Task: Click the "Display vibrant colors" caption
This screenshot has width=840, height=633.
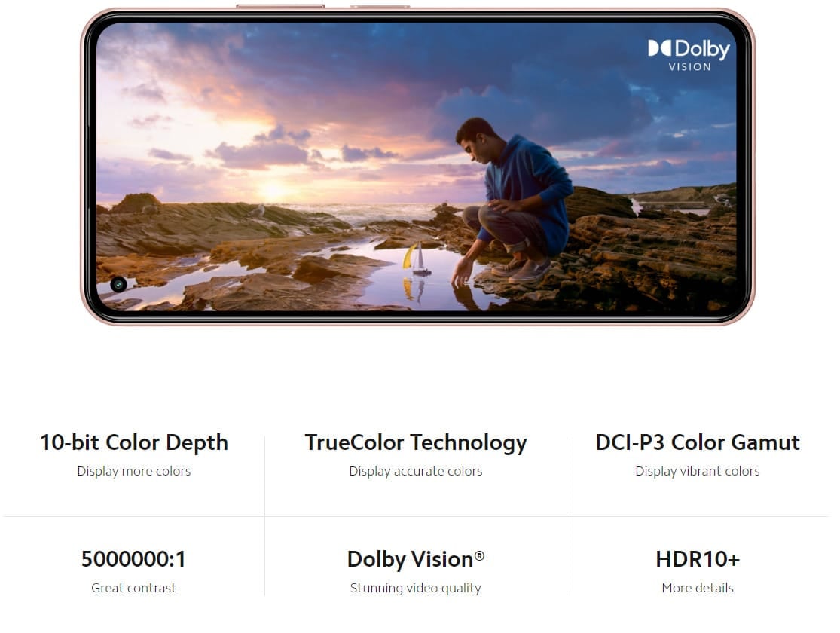Action: click(x=698, y=472)
